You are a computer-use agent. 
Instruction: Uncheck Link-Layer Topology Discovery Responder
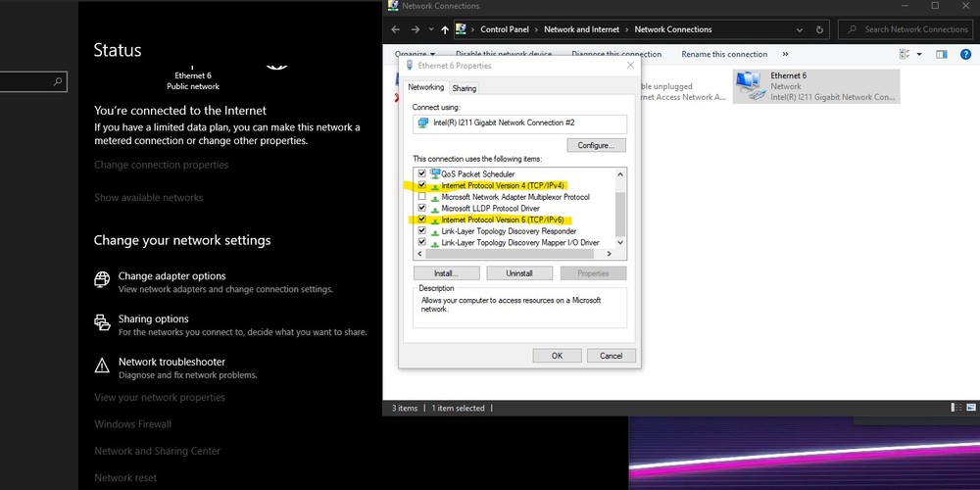(x=421, y=230)
